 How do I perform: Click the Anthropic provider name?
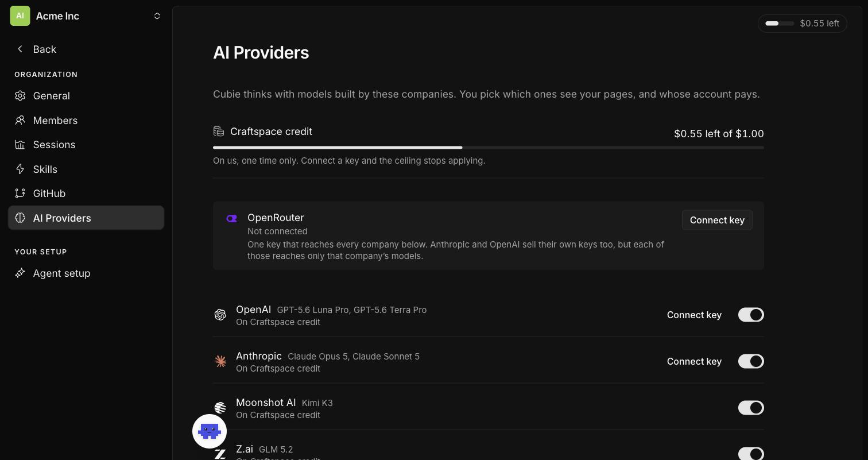click(259, 356)
